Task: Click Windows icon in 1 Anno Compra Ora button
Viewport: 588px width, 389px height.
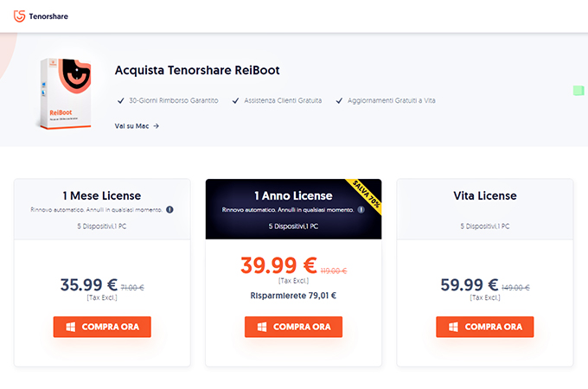Action: 262,327
